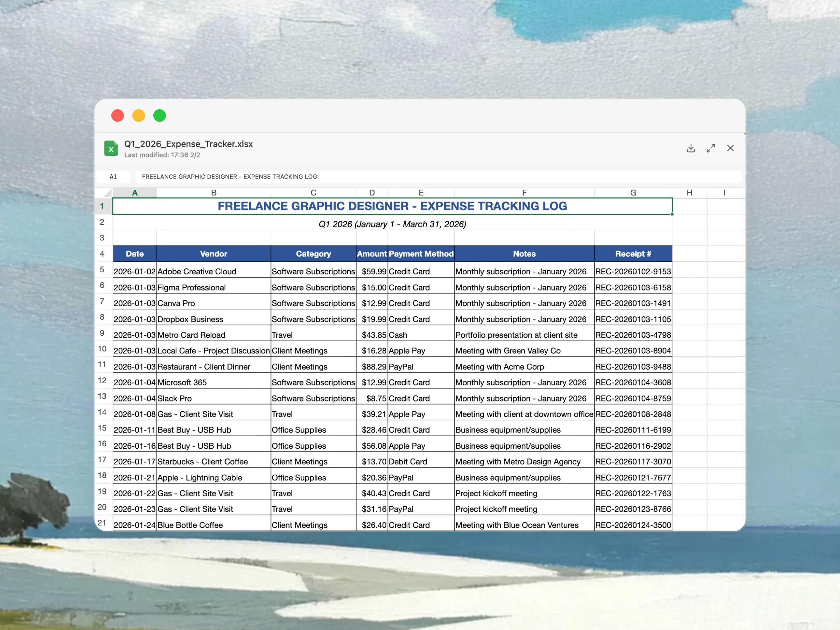
Task: Click the $88.29 amount cell
Action: click(x=372, y=366)
